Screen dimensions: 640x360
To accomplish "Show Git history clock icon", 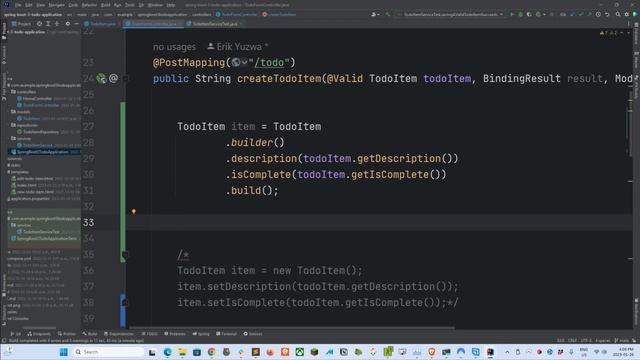I will (598, 14).
